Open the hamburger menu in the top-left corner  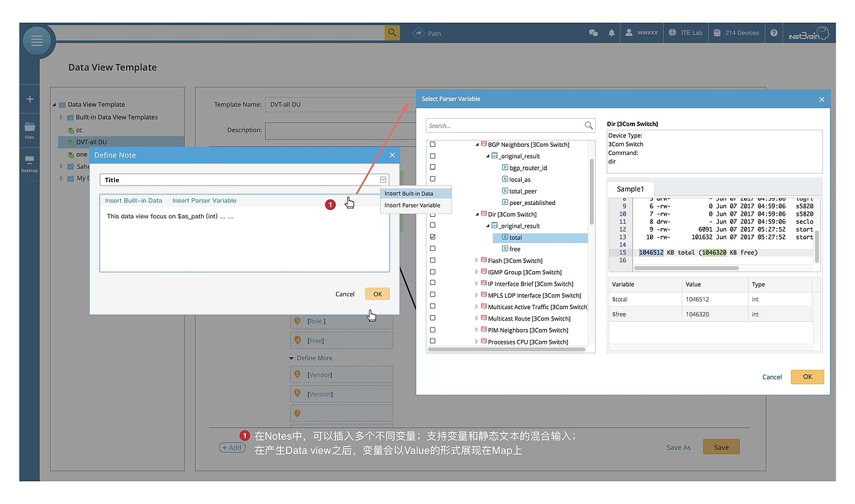click(37, 41)
